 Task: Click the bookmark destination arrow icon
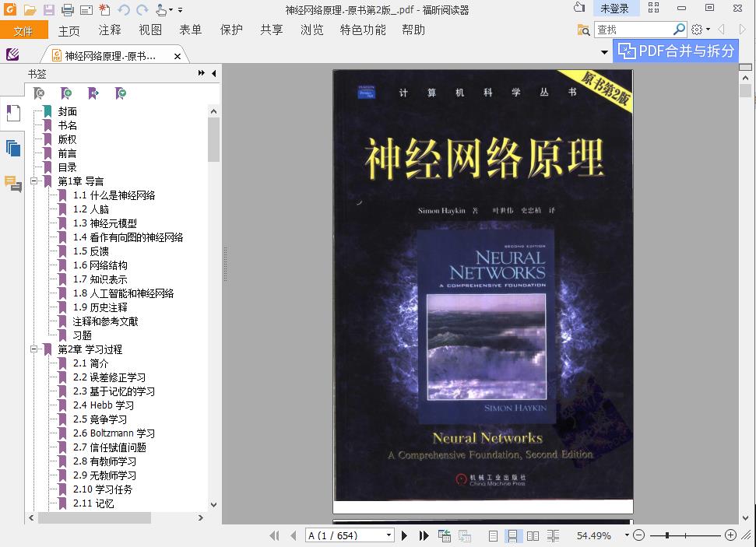[93, 93]
